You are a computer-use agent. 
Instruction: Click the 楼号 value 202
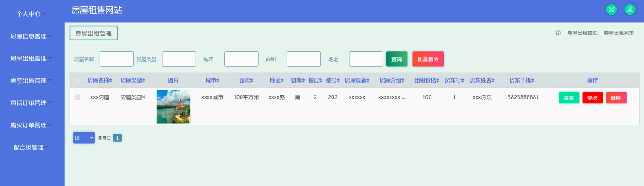coord(333,97)
